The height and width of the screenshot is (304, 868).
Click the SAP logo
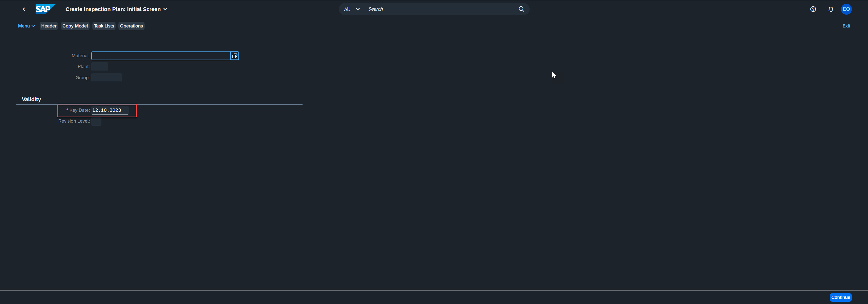click(45, 9)
